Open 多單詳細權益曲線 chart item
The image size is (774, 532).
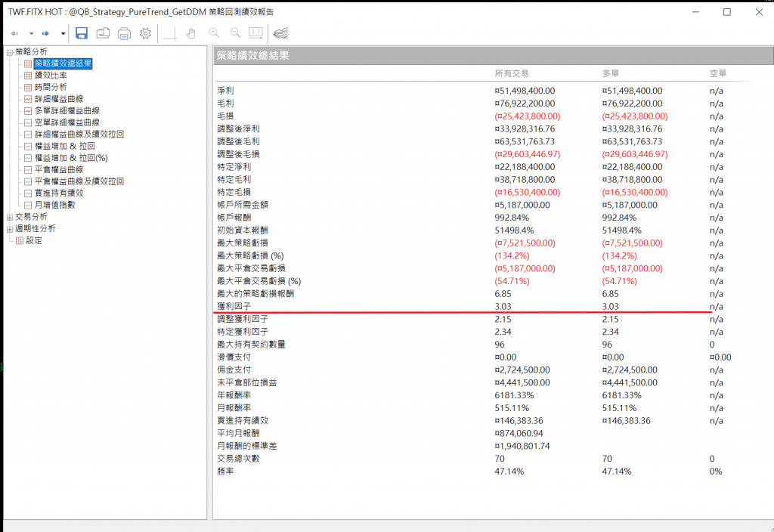(x=67, y=111)
